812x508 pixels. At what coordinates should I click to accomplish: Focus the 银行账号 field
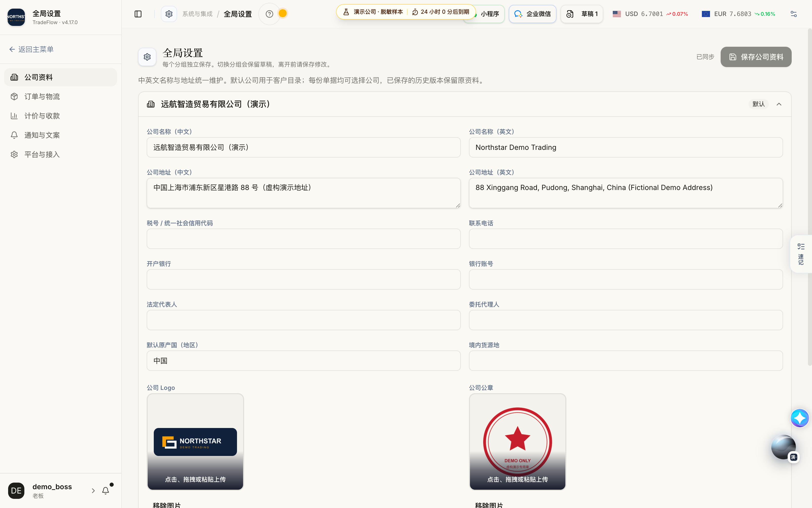[626, 279]
